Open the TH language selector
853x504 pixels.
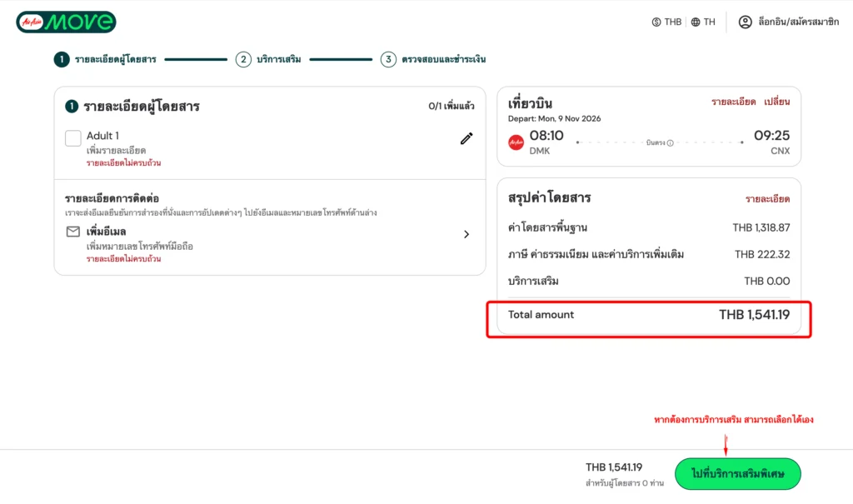coord(703,22)
